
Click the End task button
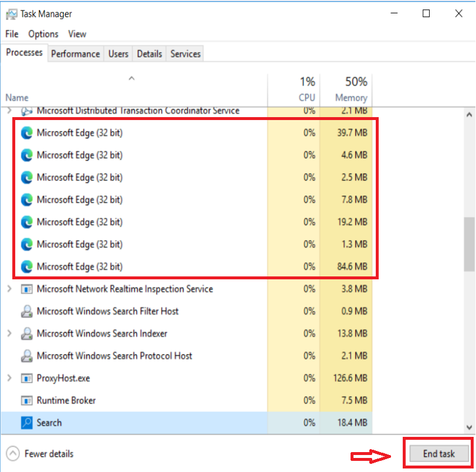438,453
